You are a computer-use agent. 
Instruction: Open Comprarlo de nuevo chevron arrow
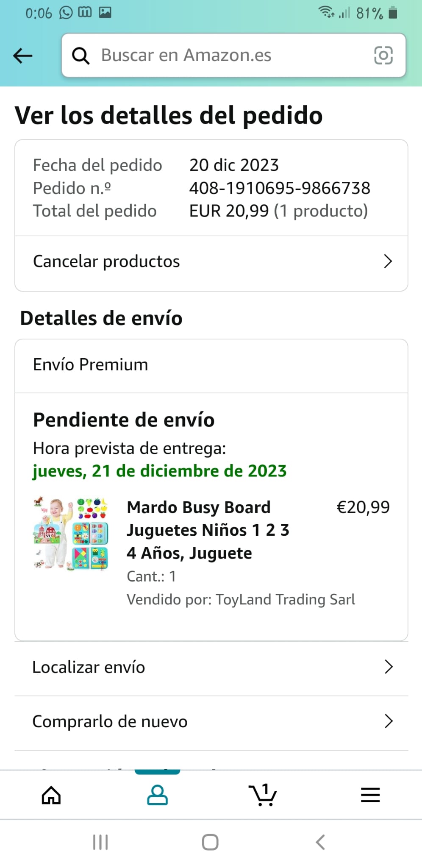(x=389, y=721)
